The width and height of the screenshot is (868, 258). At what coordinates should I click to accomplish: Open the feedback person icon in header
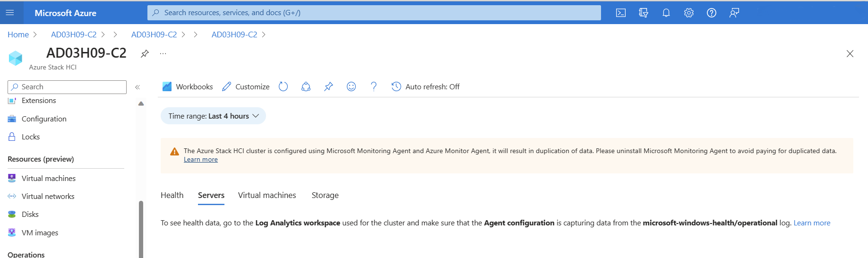tap(734, 13)
